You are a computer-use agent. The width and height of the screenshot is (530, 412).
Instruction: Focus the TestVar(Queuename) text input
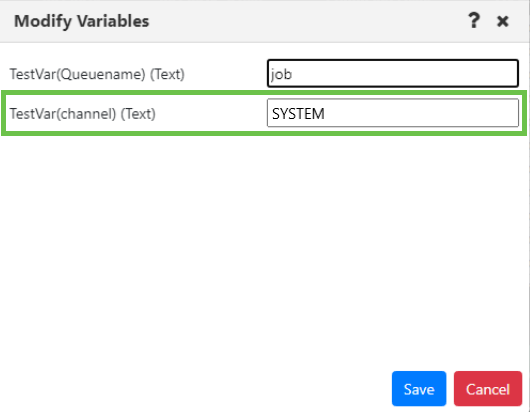[393, 74]
